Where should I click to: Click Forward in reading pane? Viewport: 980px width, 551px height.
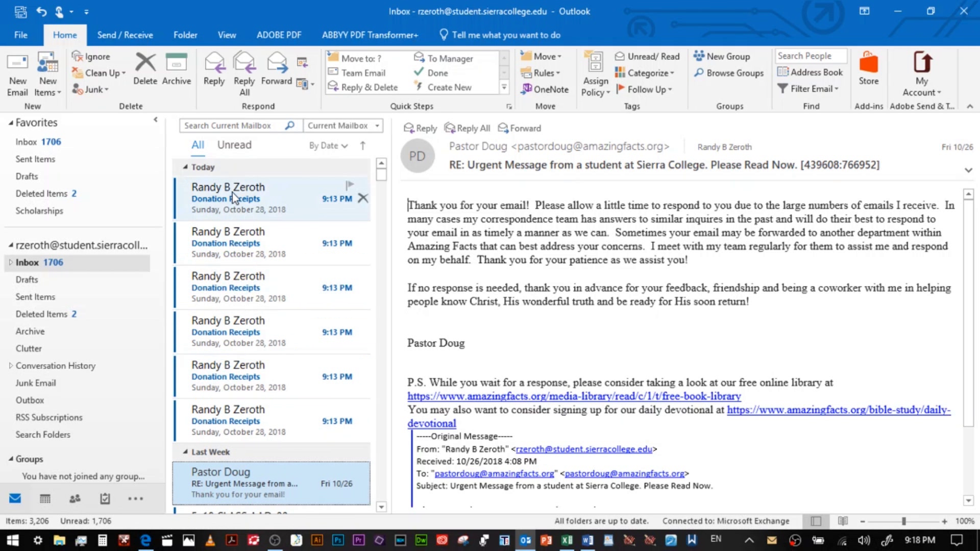tap(519, 128)
